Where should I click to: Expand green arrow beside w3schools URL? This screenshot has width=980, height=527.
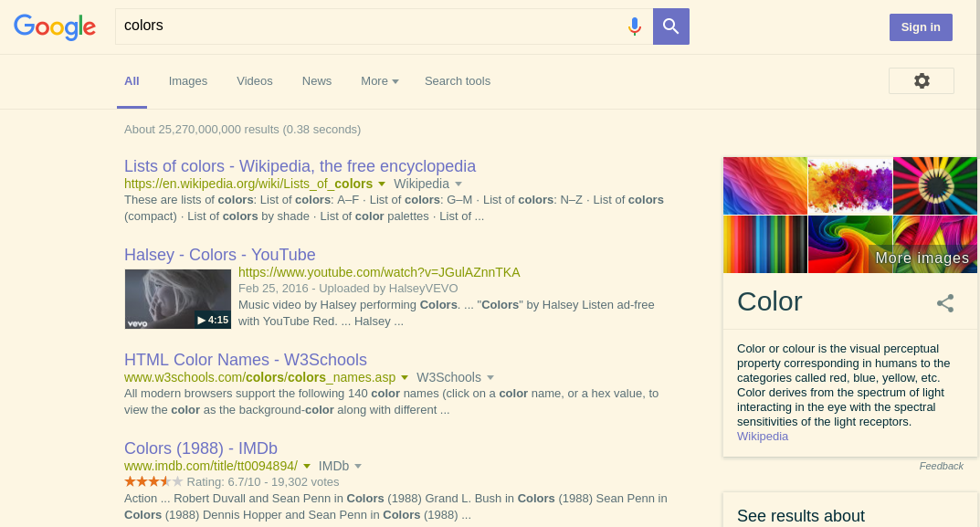[x=405, y=377]
